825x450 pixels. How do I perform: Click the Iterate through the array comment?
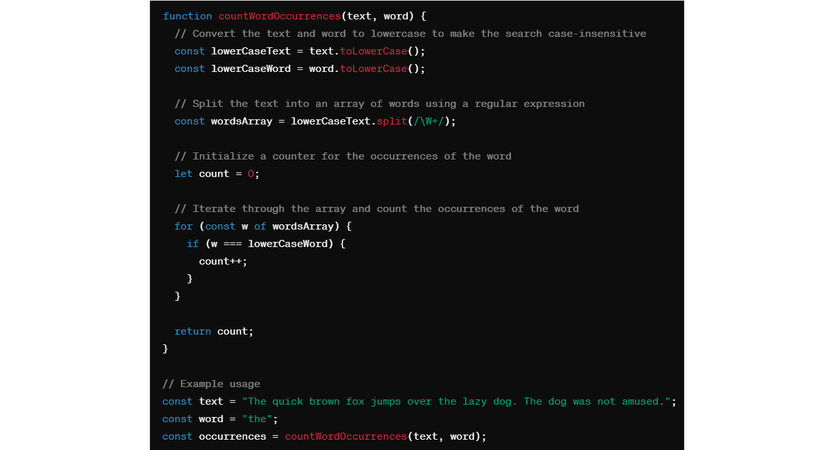pyautogui.click(x=376, y=209)
